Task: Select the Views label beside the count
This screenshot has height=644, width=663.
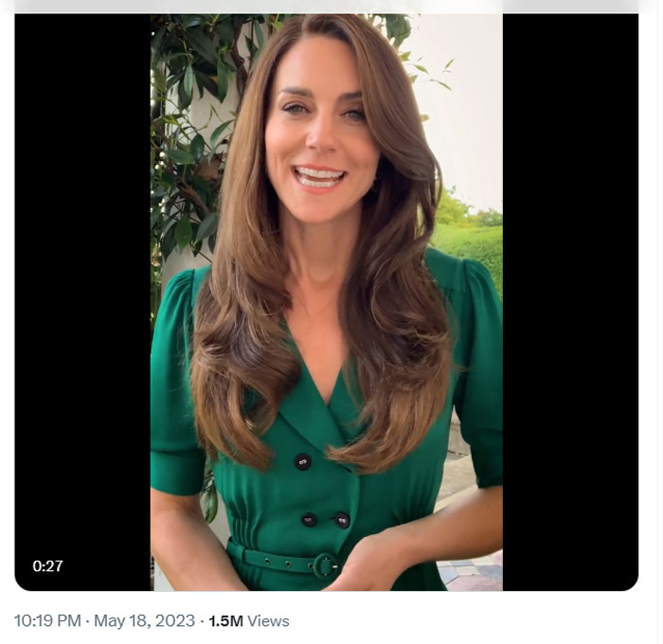Action: click(x=268, y=621)
